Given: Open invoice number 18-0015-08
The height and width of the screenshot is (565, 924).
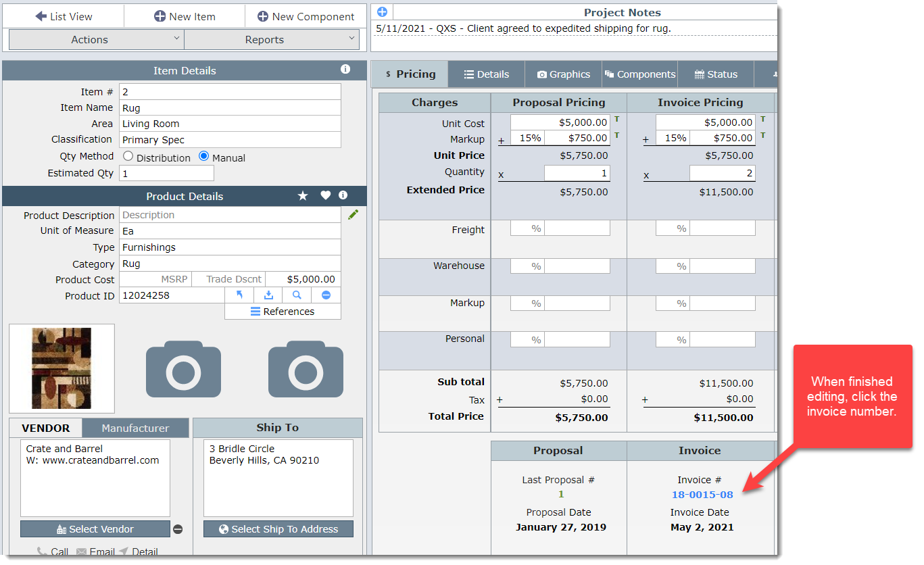Looking at the screenshot, I should click(x=702, y=495).
